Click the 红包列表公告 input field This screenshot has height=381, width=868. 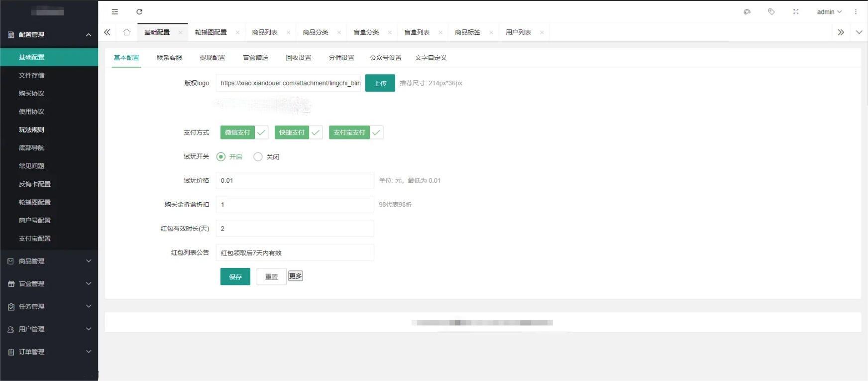(x=295, y=253)
